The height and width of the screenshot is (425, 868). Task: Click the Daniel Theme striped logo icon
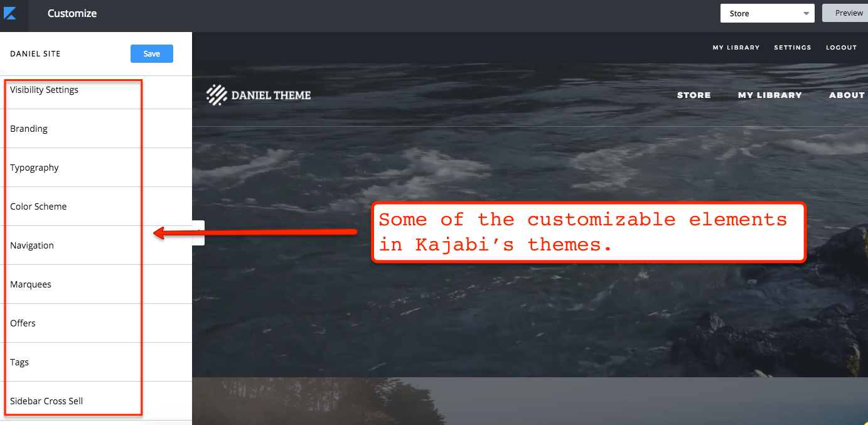(217, 95)
